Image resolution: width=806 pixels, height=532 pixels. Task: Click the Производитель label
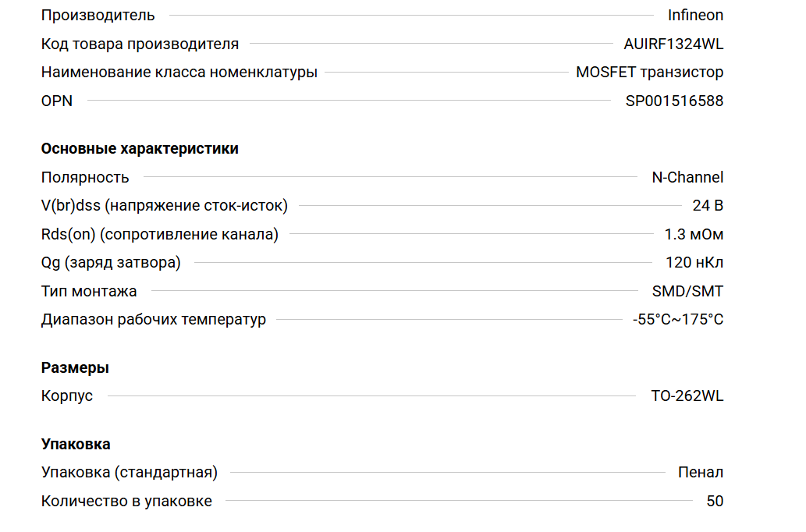pos(98,15)
